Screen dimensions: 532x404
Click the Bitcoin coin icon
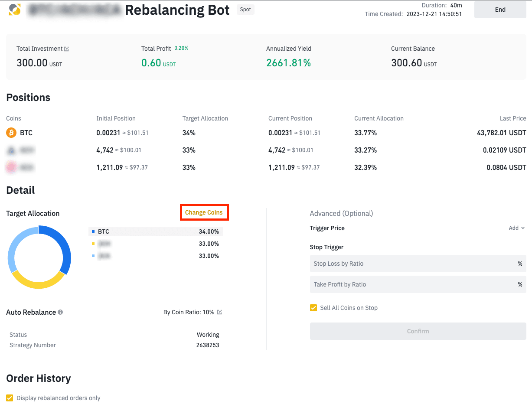11,133
